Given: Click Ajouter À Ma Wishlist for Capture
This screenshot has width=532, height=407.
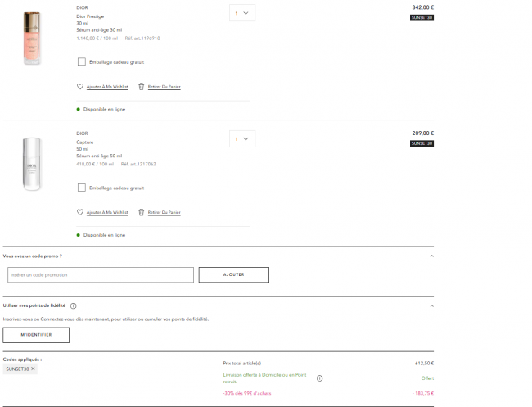Looking at the screenshot, I should point(107,212).
